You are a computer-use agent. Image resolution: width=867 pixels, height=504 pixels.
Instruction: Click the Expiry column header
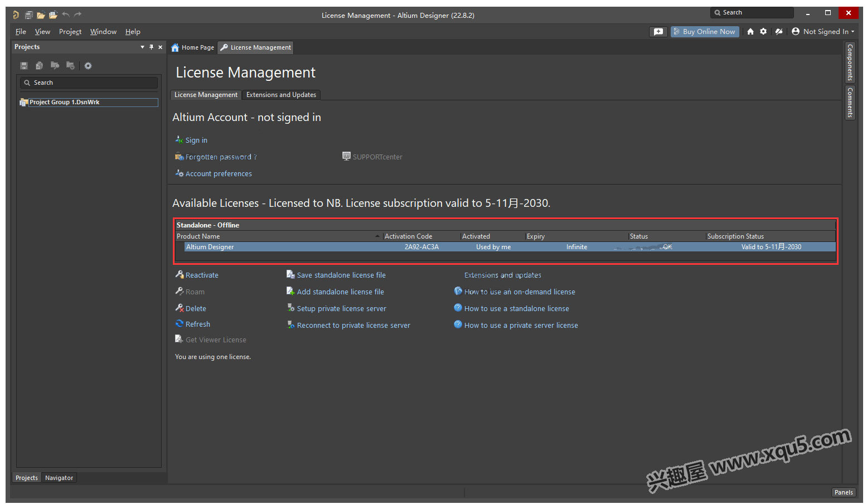click(576, 236)
